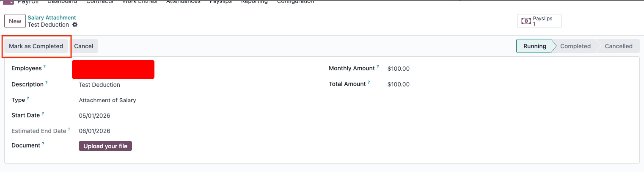Viewport: 644px width, 172px height.
Task: Click the money icon on Payslips stat button
Action: pyautogui.click(x=526, y=21)
